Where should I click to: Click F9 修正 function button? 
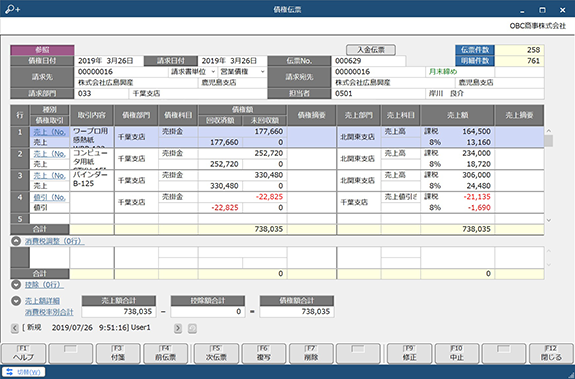click(410, 354)
